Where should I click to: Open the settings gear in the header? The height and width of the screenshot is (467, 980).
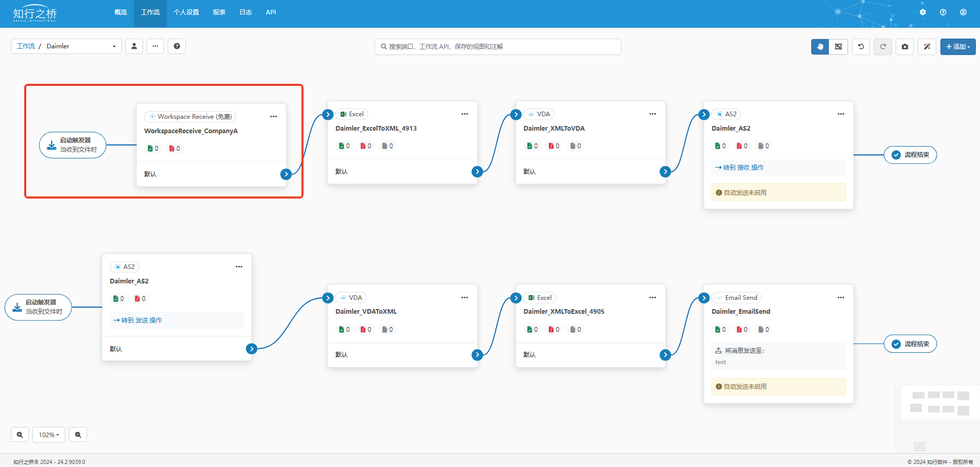[923, 12]
